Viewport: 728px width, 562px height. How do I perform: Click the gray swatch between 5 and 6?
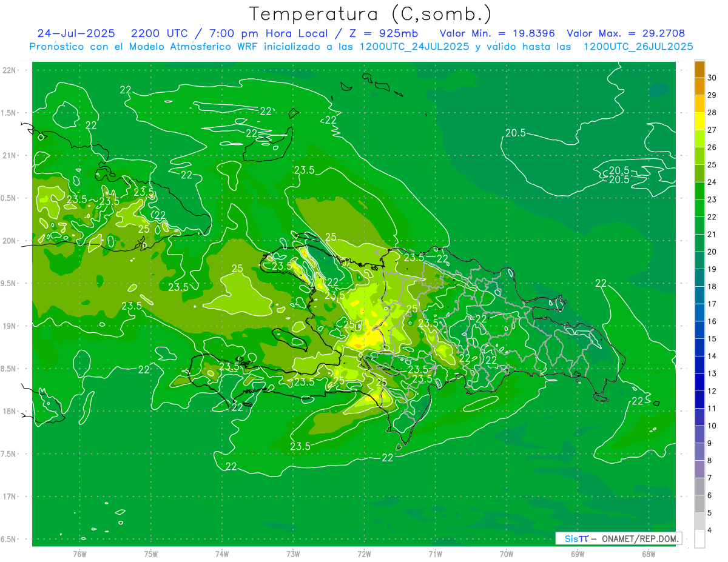(699, 504)
